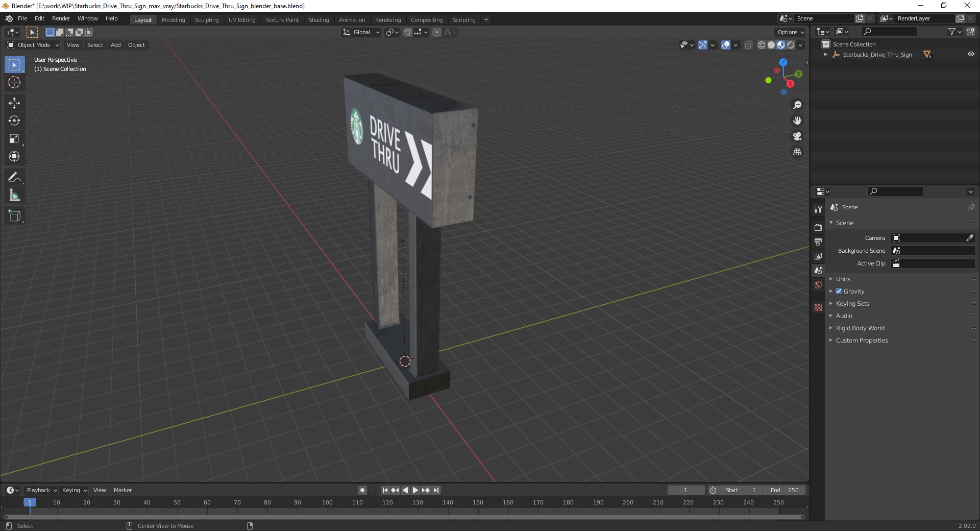
Task: Switch to the Modeling workspace tab
Action: 173,20
